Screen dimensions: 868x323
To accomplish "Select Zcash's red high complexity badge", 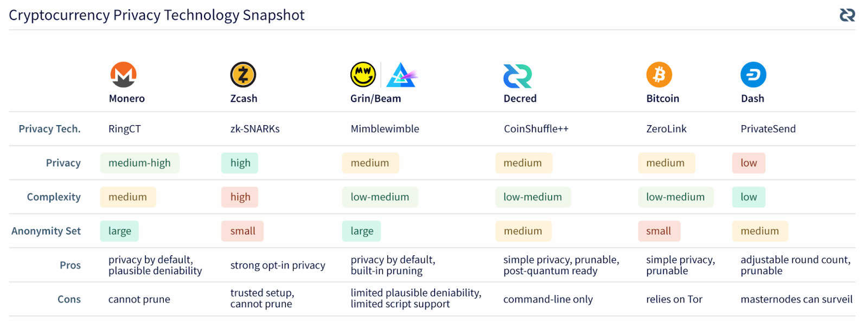I will [x=240, y=197].
